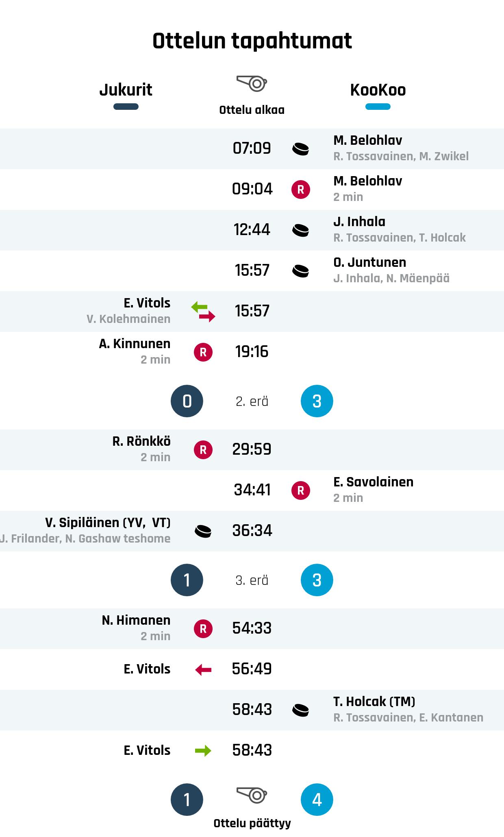
Task: Select the KooKoo team heading
Action: click(x=378, y=90)
